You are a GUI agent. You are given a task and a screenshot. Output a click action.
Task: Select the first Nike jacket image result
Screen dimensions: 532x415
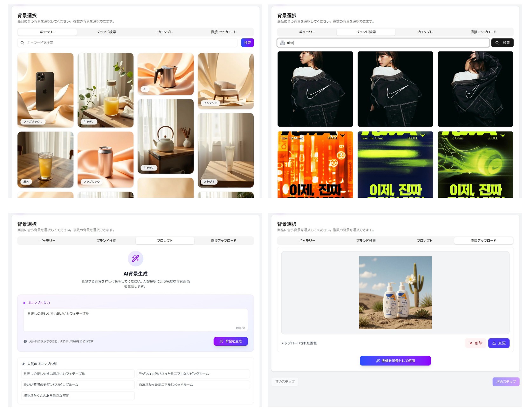coord(315,89)
